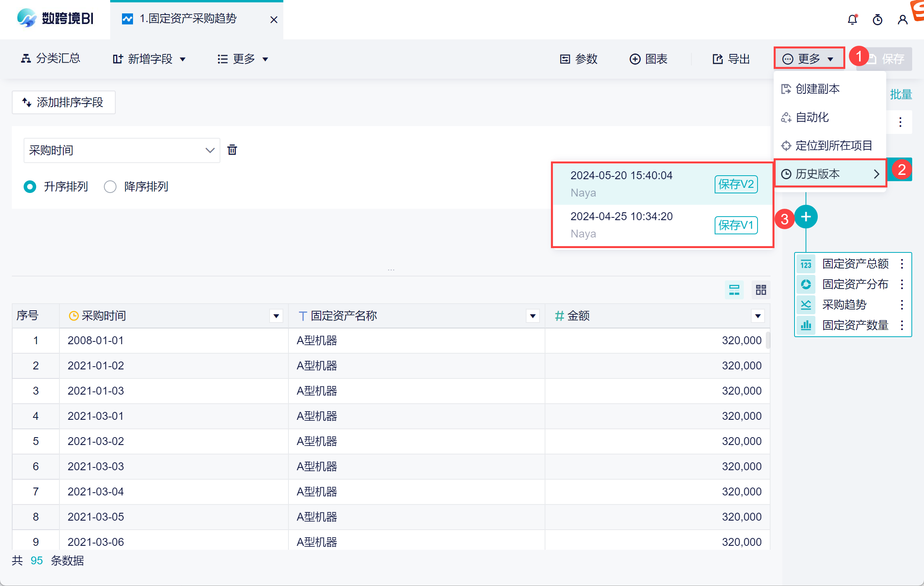Click the 添加排序字段 button

pyautogui.click(x=64, y=102)
